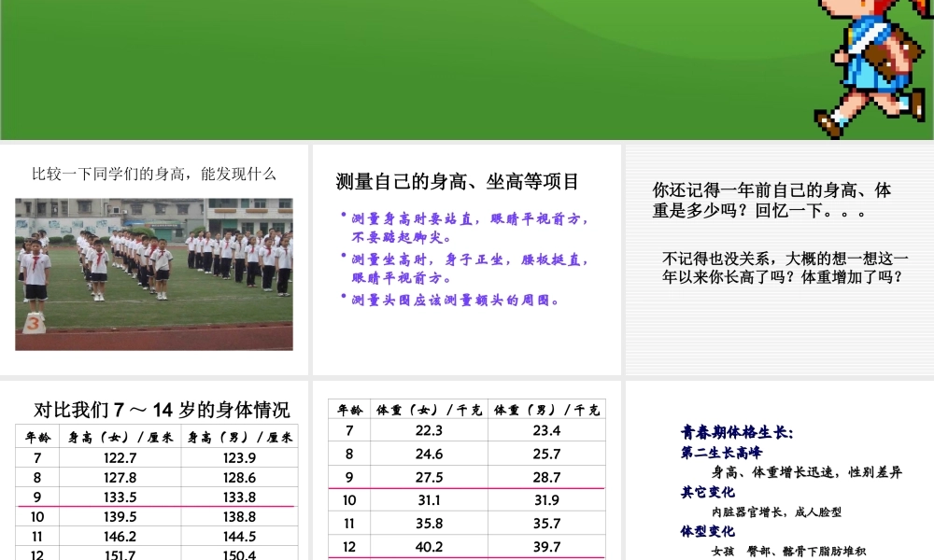Click the number 3 lane marker in photo
934x560 pixels.
click(x=34, y=322)
